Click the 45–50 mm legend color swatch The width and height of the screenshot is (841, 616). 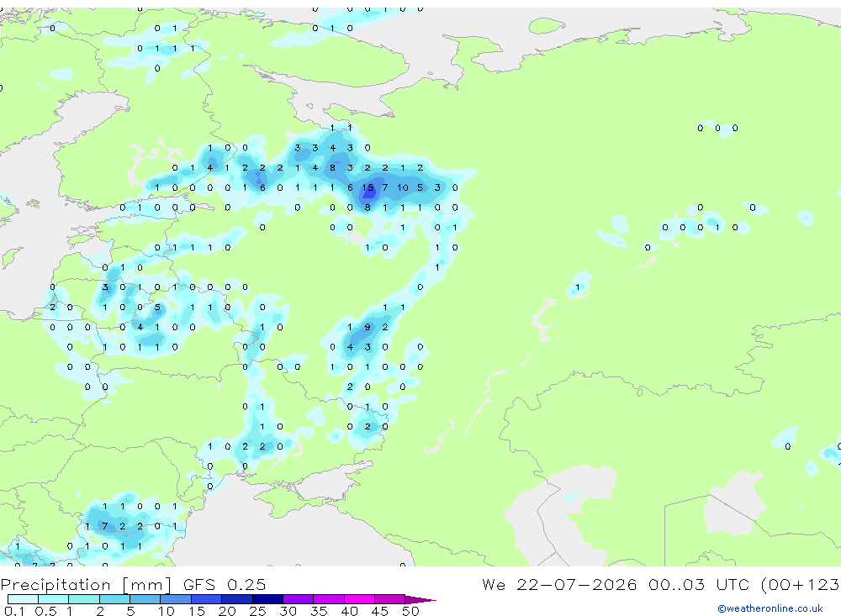pos(390,599)
